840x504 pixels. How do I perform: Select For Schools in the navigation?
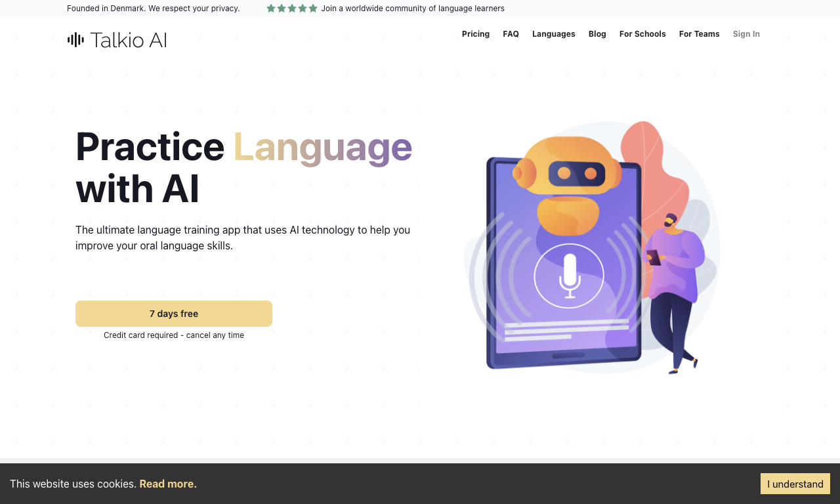point(642,34)
